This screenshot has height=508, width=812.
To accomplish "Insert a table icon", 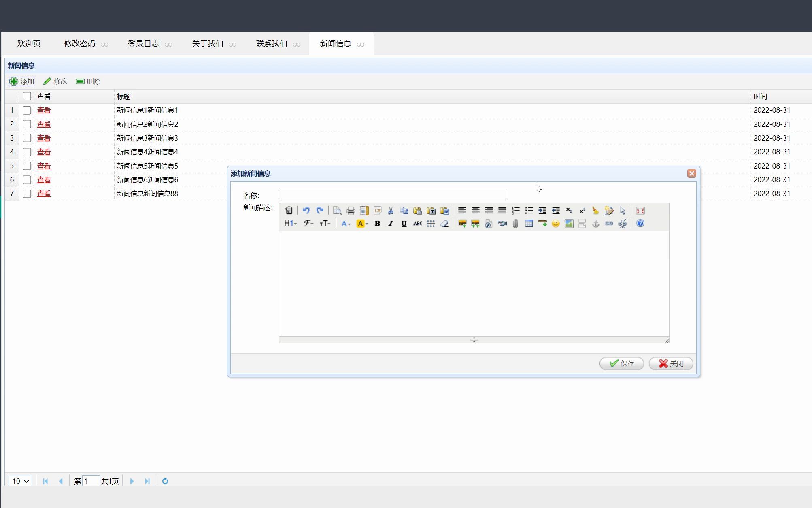I will click(529, 224).
